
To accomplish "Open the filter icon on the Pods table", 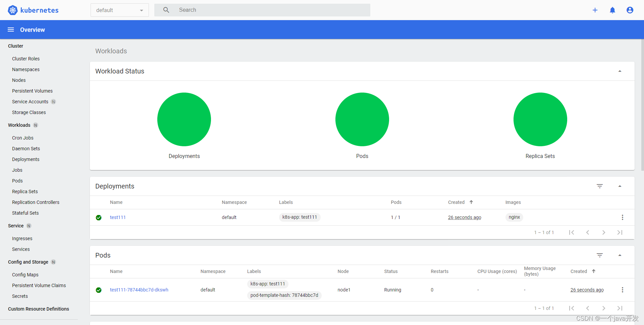I will (x=600, y=255).
